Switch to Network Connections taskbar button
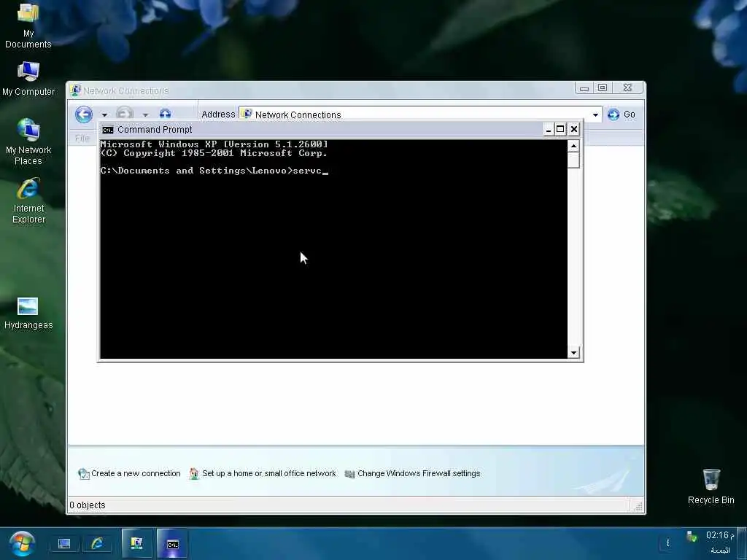Viewport: 747px width, 560px height. pos(137,543)
